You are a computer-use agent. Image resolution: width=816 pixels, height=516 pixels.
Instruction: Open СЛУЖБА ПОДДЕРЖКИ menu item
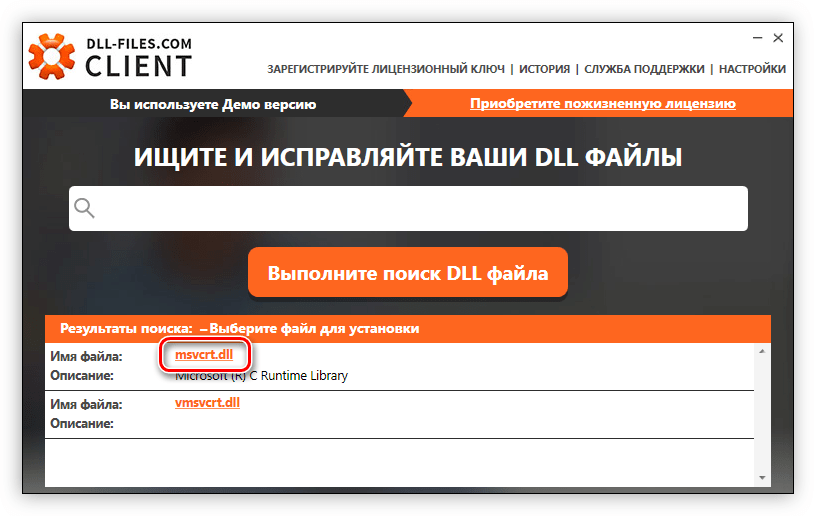click(x=644, y=69)
